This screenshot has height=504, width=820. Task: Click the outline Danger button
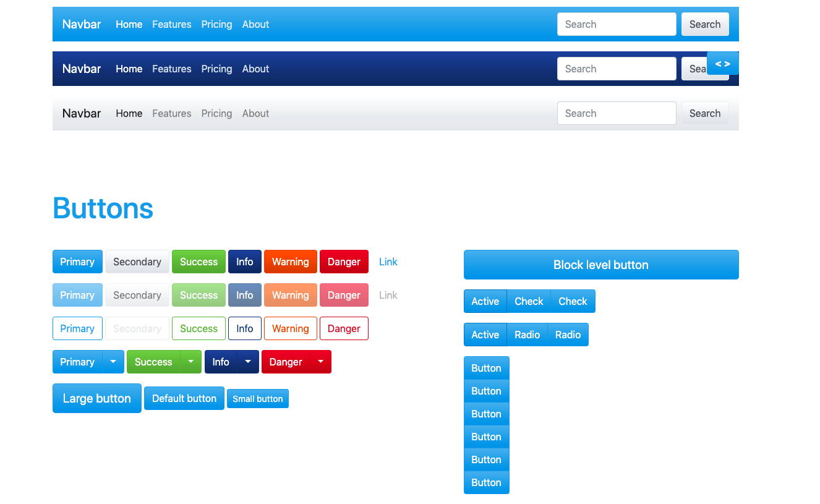[344, 328]
